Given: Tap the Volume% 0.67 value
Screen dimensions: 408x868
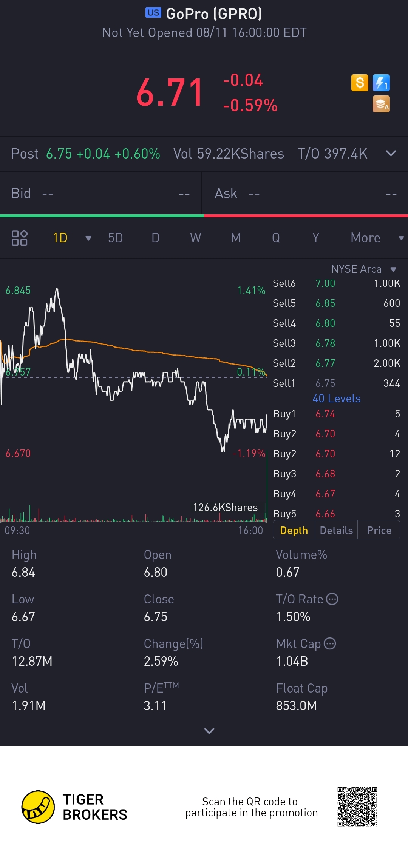Looking at the screenshot, I should click(x=287, y=572).
